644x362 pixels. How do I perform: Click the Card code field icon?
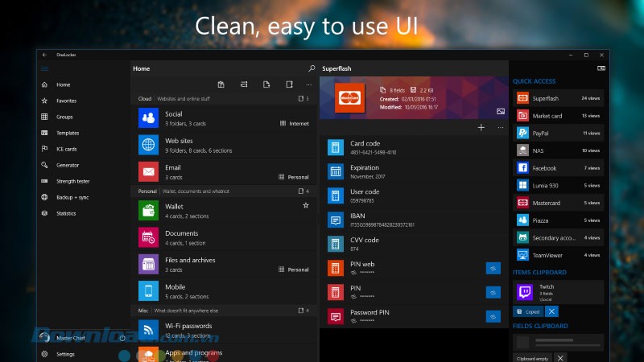[x=335, y=147]
